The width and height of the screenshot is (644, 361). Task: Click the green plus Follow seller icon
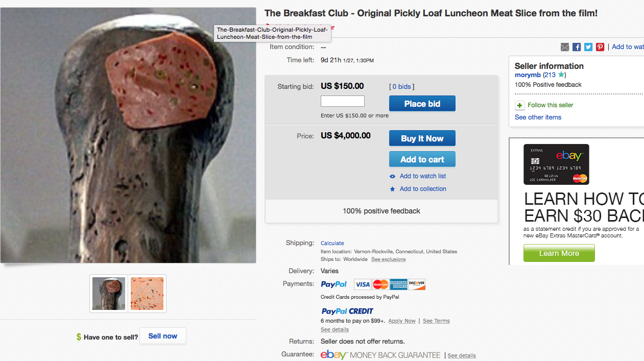coord(519,106)
